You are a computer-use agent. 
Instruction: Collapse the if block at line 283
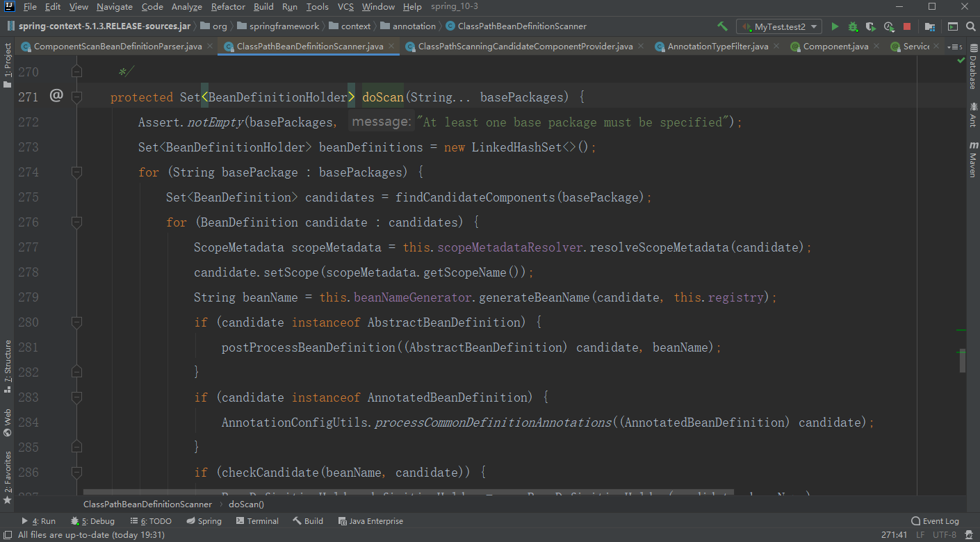[76, 397]
